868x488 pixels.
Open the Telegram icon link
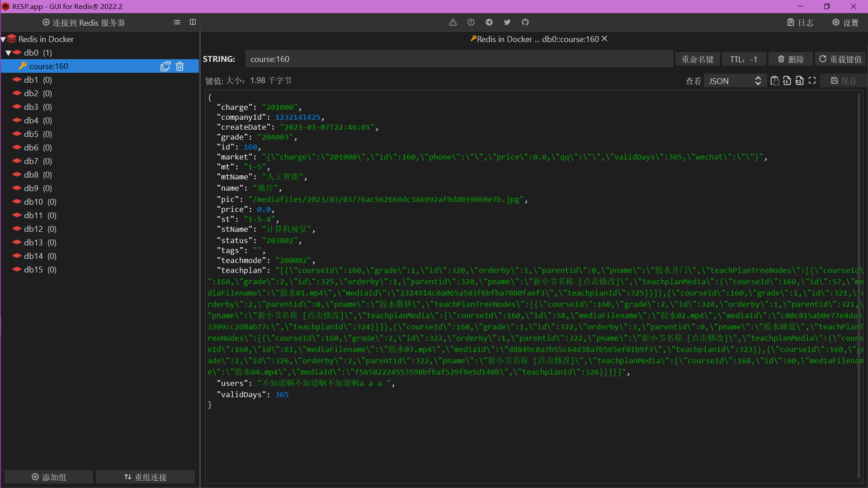(489, 22)
